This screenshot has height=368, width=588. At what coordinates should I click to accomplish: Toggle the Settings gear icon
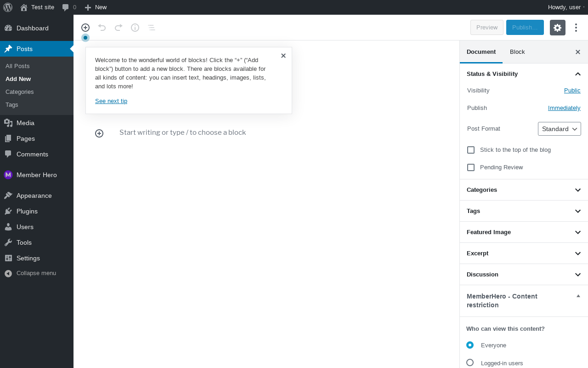[x=557, y=28]
